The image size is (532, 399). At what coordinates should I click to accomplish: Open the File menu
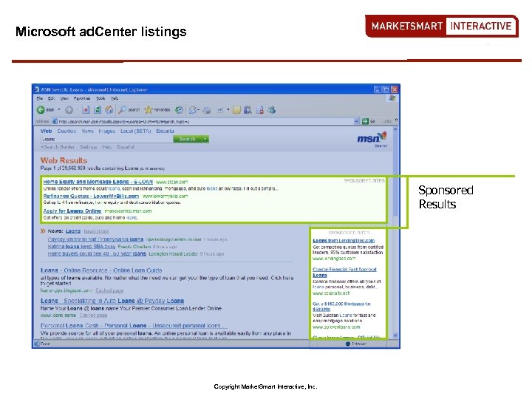[x=40, y=98]
